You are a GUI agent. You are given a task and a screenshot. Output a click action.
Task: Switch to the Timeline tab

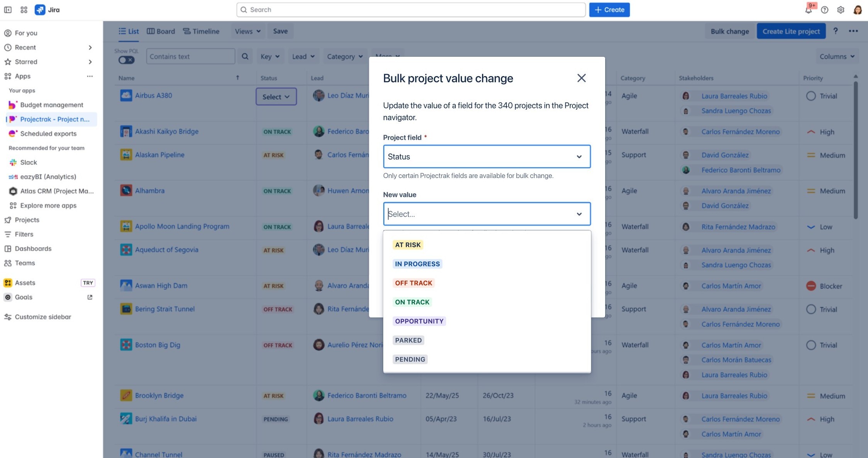click(x=201, y=31)
